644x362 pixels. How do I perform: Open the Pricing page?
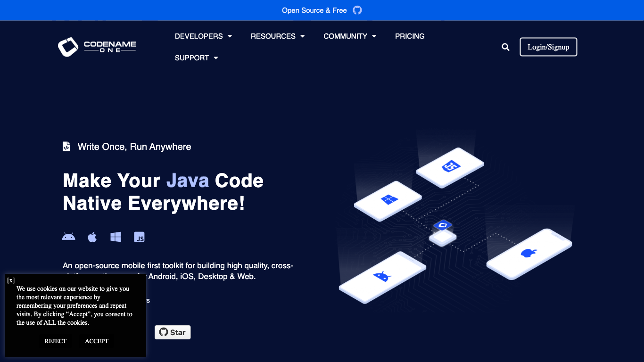click(410, 36)
